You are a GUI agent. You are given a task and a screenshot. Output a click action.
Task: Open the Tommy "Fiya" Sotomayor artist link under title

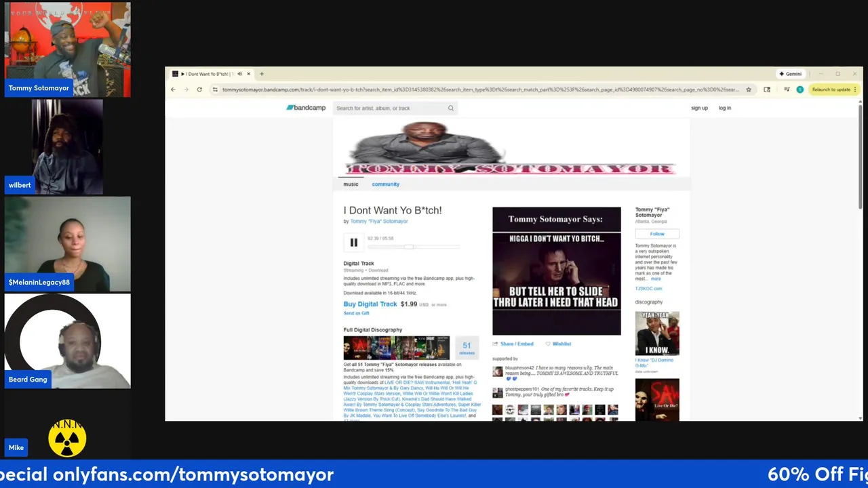click(x=379, y=221)
